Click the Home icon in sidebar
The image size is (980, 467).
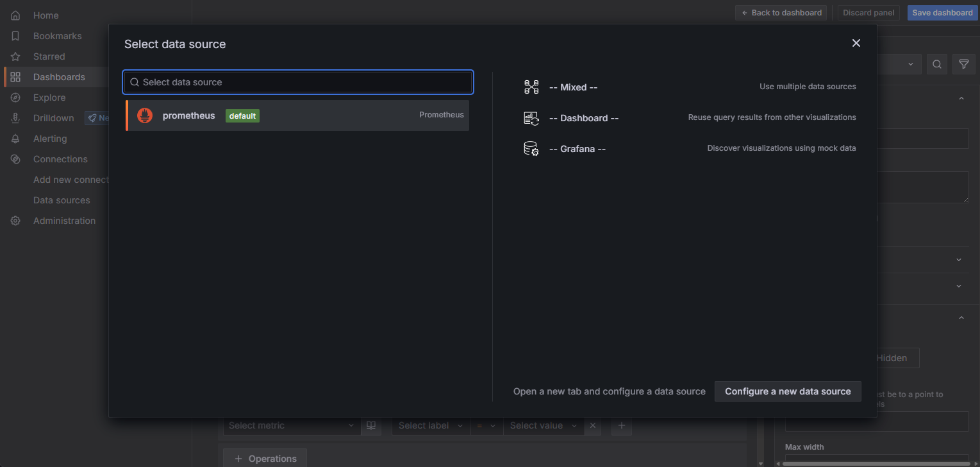15,15
